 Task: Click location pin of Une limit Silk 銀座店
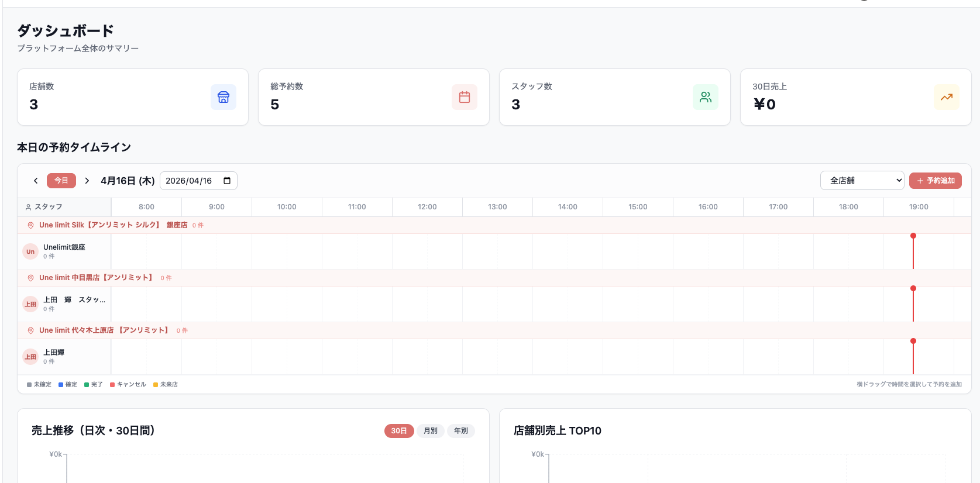pos(31,225)
